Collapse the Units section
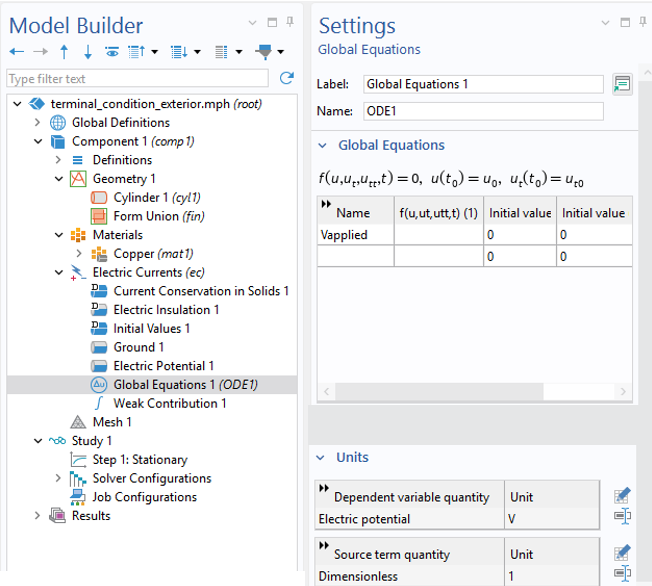This screenshot has width=652, height=586. coord(321,458)
